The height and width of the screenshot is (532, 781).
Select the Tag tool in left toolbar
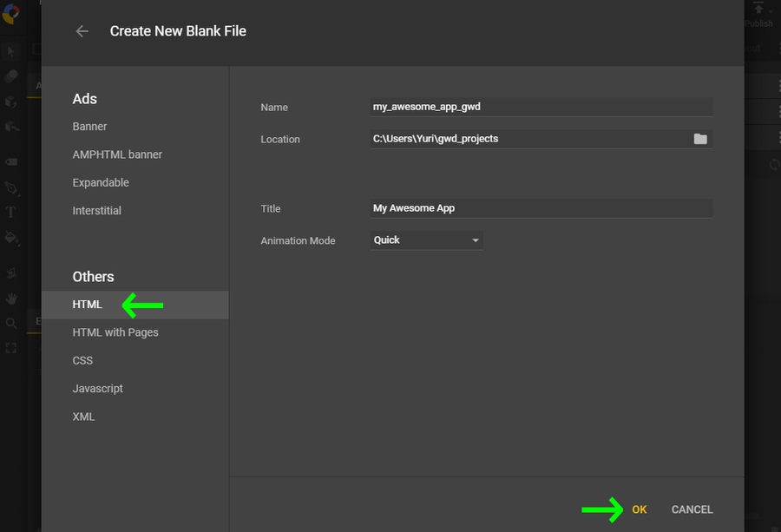(11, 162)
